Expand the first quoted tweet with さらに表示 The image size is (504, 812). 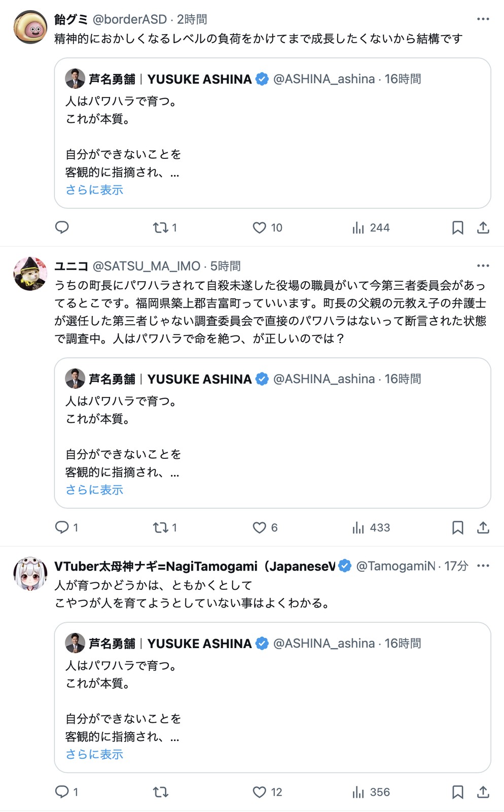click(x=94, y=190)
